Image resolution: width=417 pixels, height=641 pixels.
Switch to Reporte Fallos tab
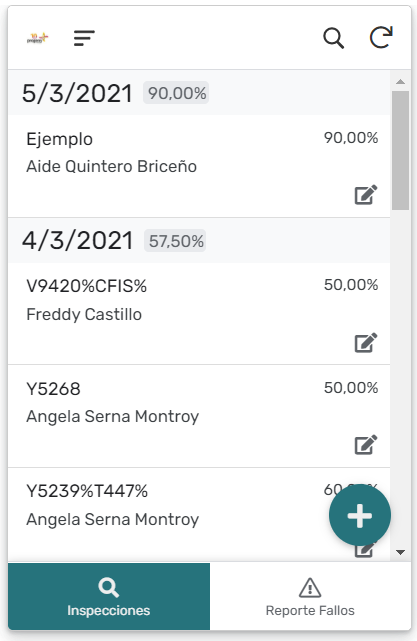tap(310, 597)
